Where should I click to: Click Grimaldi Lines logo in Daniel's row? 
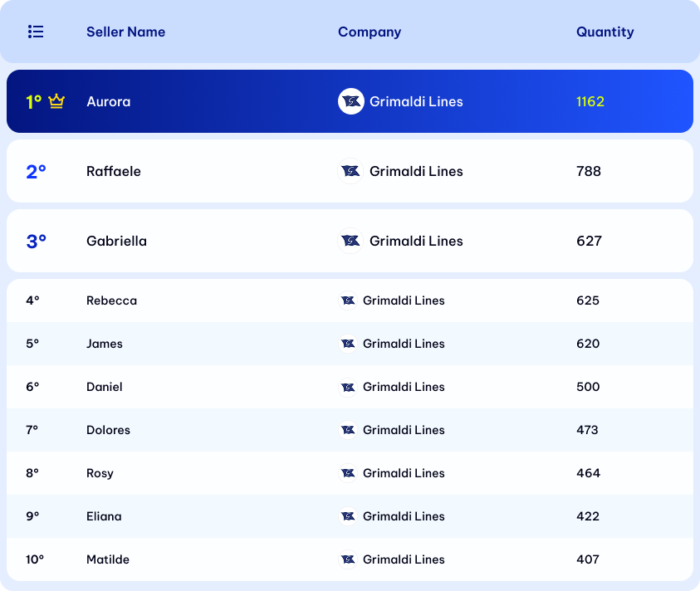point(349,387)
